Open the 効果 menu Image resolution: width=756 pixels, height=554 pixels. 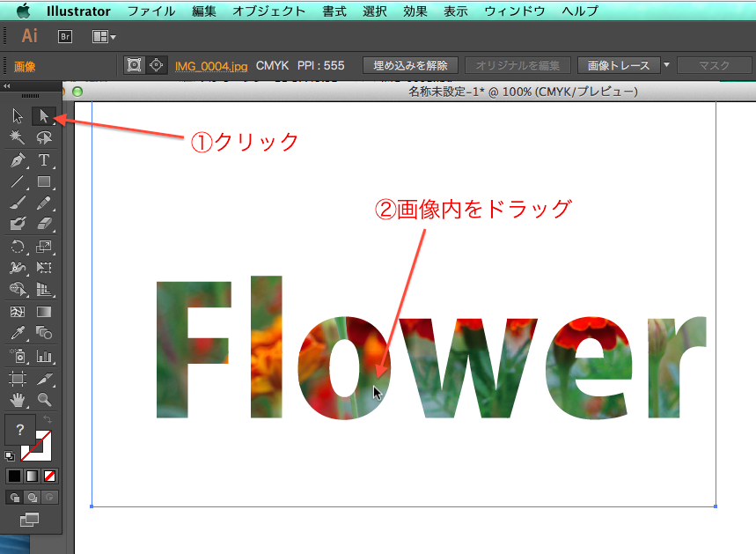tap(414, 11)
